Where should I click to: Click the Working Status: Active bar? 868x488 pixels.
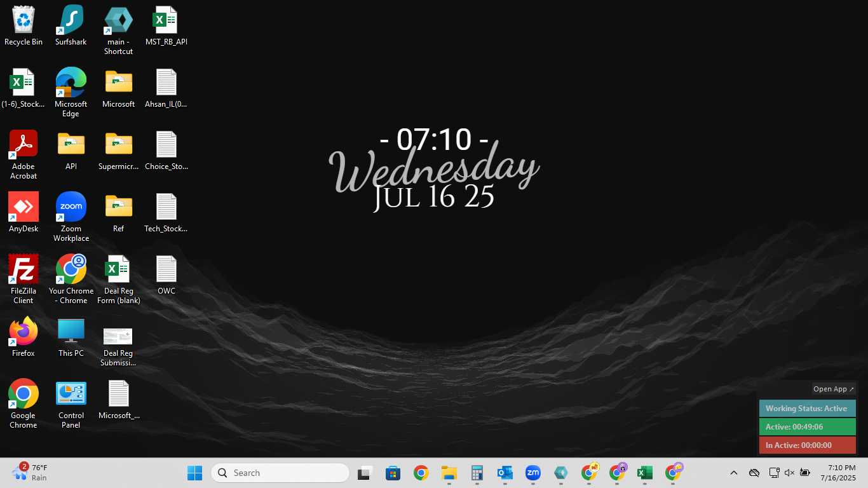click(x=807, y=409)
